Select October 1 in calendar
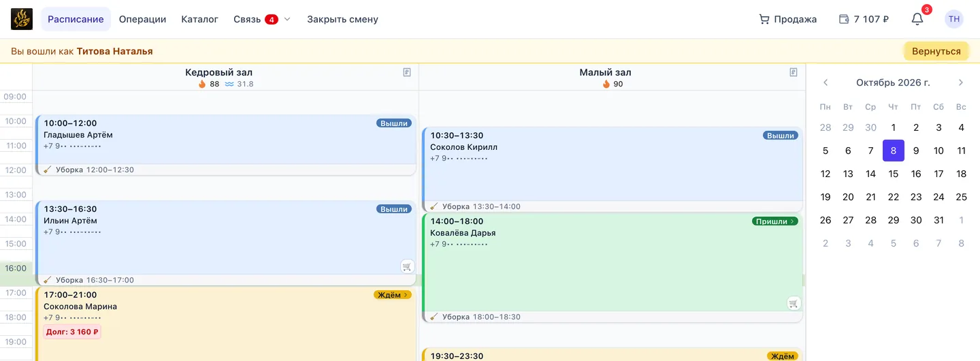980x361 pixels. (894, 127)
